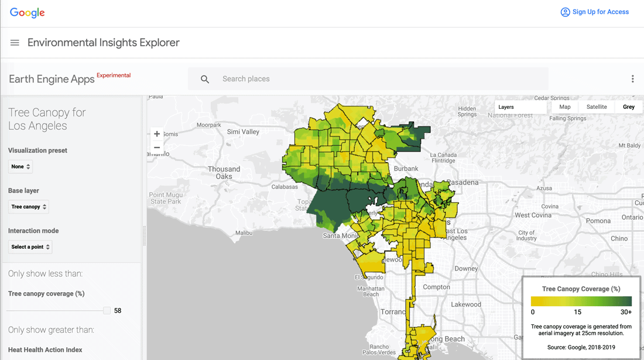Click the Downey map label

(466, 269)
